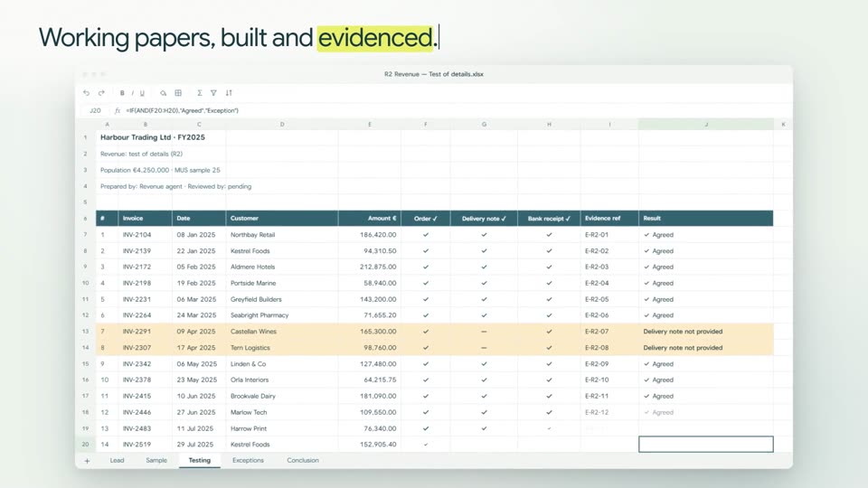Select column E header
The image size is (868, 488).
[369, 125]
